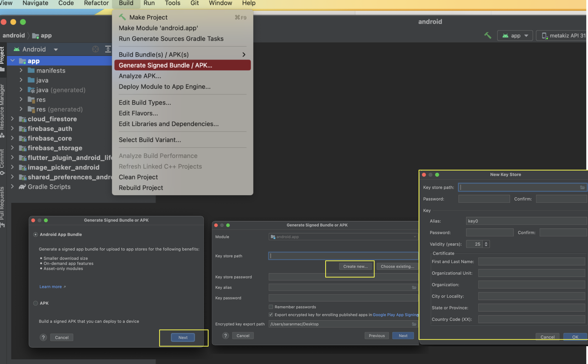Select the APK radio button

(35, 303)
